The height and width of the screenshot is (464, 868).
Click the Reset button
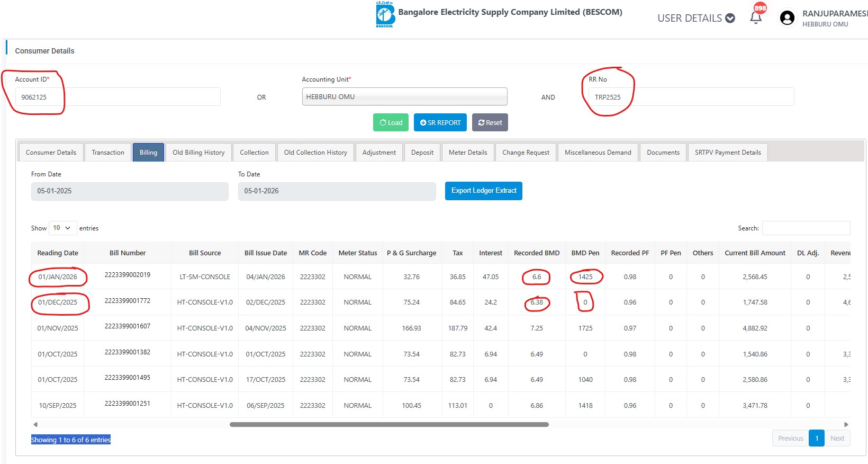pyautogui.click(x=490, y=122)
